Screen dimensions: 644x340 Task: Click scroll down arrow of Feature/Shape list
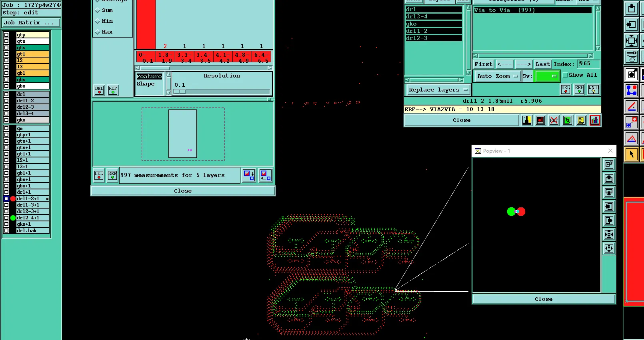coord(168,93)
